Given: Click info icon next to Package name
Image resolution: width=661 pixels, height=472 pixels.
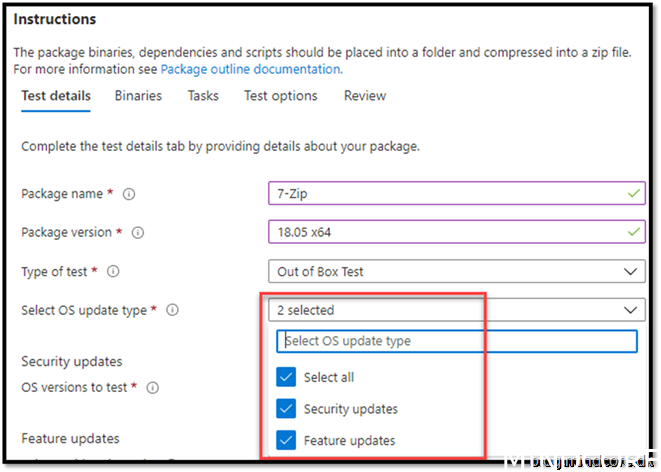Looking at the screenshot, I should coord(130,194).
